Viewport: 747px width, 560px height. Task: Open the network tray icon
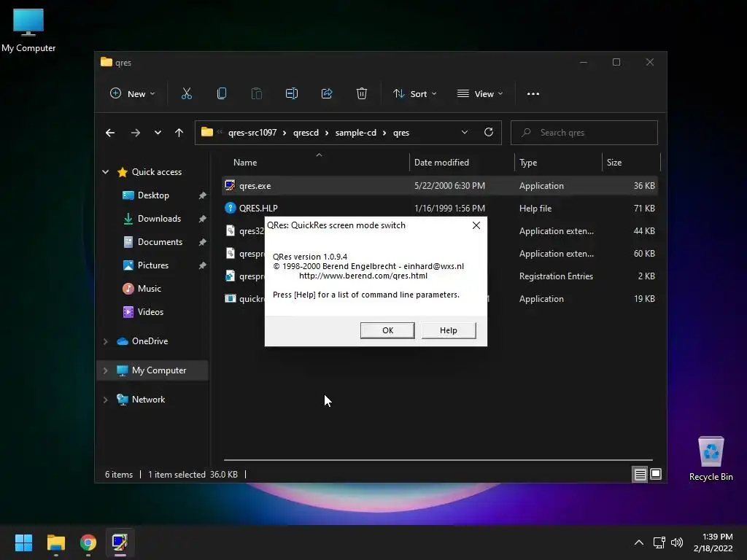(x=659, y=542)
